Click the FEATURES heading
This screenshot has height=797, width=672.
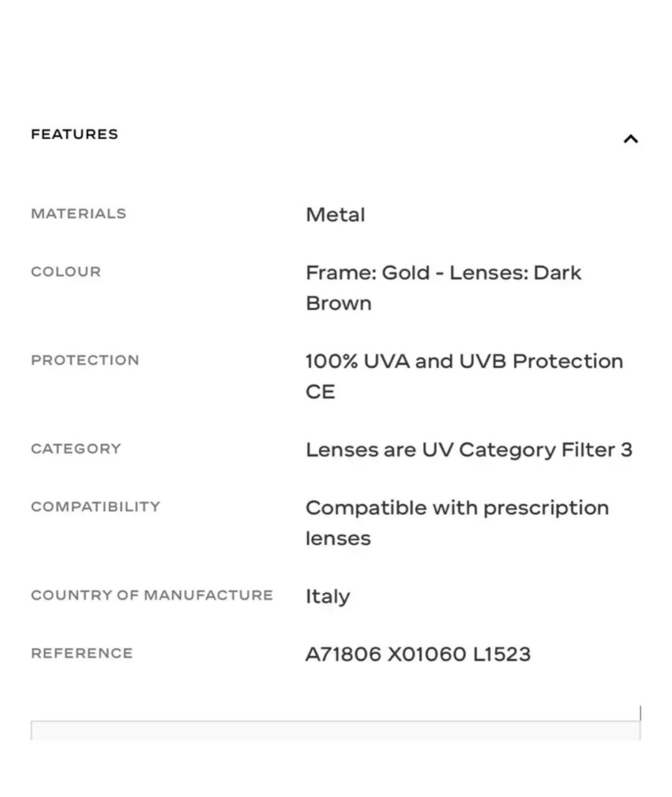75,134
